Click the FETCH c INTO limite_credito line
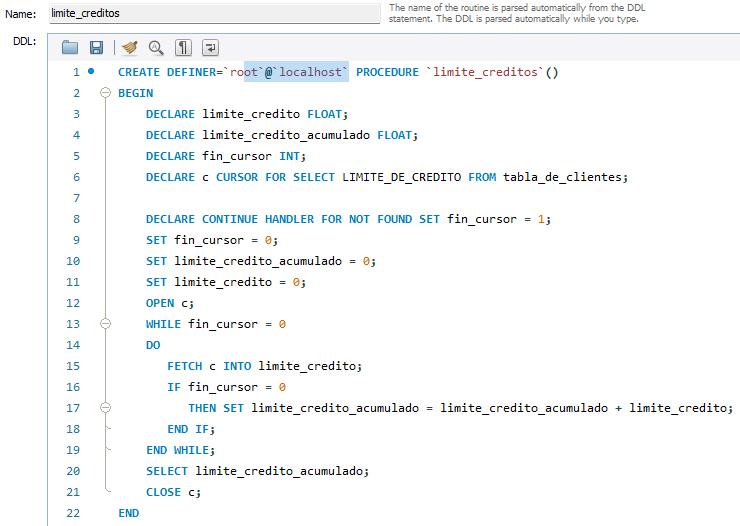 point(263,366)
